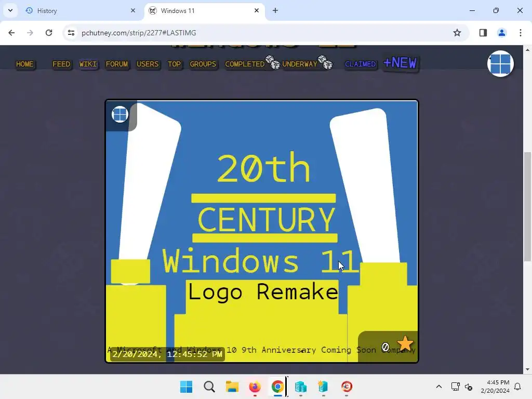Open the UNDERWAY strips page
This screenshot has width=532, height=399.
coord(300,64)
